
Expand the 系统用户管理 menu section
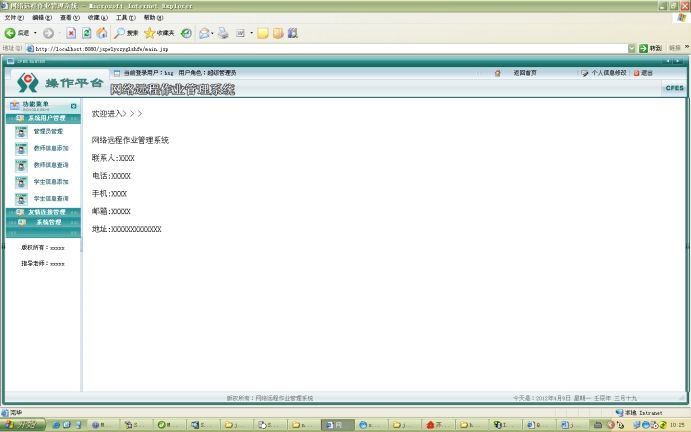(x=43, y=118)
